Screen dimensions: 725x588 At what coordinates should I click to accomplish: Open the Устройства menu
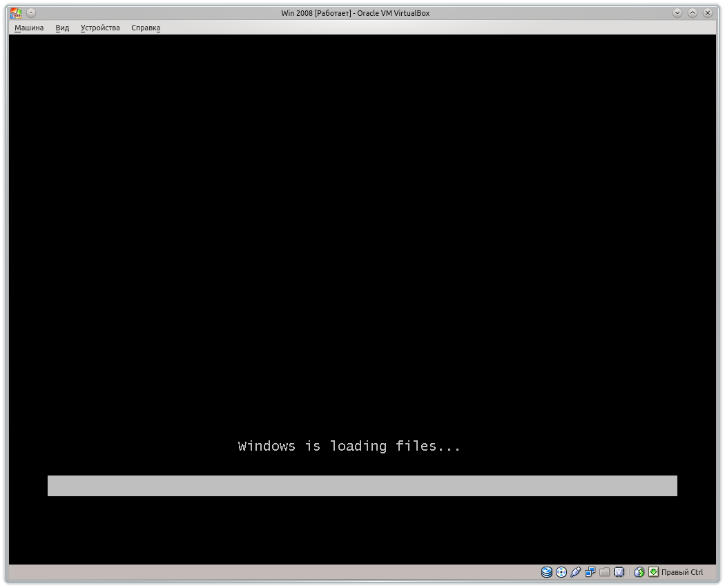100,28
